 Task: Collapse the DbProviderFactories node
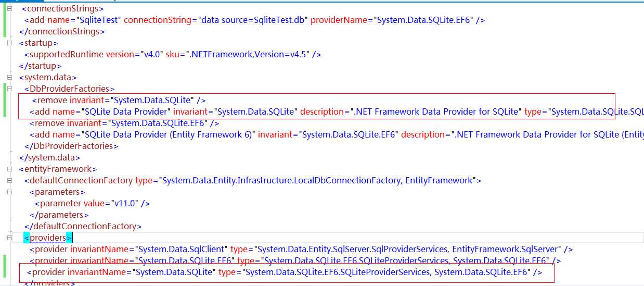(x=9, y=89)
